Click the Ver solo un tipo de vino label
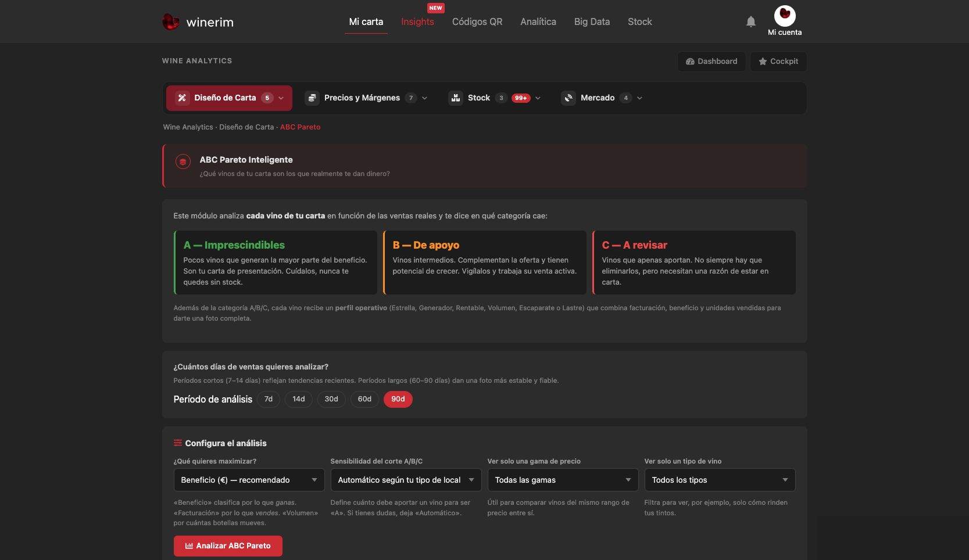The image size is (969, 560). [683, 461]
